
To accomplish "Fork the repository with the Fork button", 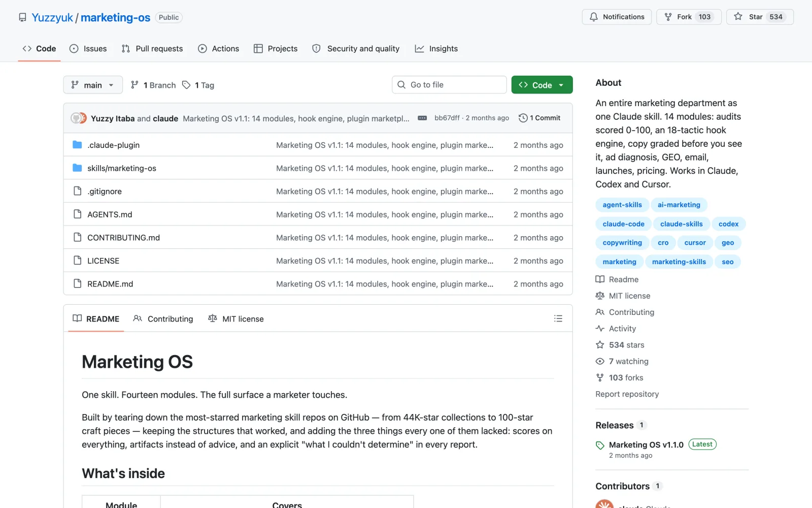I will point(689,17).
